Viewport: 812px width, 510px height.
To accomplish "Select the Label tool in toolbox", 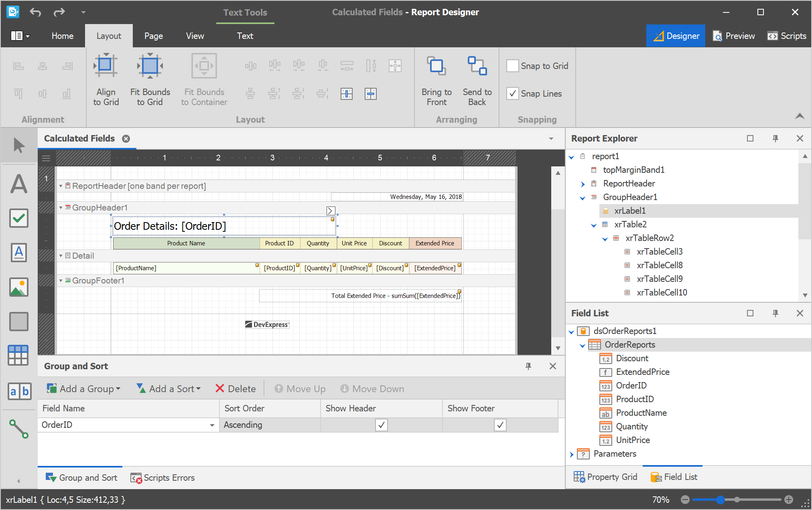I will point(19,184).
